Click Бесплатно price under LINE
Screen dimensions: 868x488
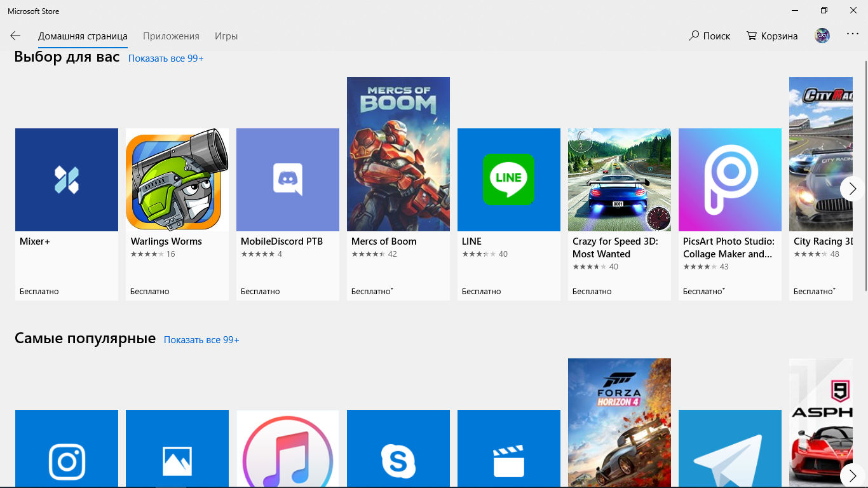coord(482,292)
